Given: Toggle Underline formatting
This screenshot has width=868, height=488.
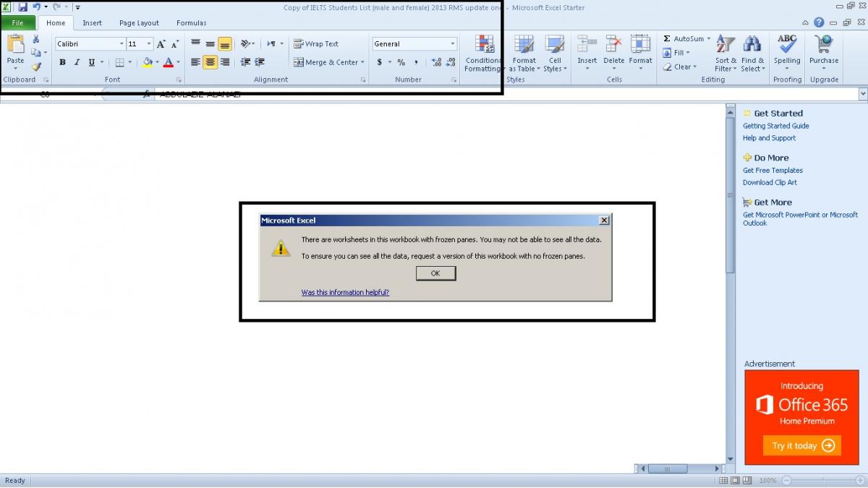Looking at the screenshot, I should [91, 63].
